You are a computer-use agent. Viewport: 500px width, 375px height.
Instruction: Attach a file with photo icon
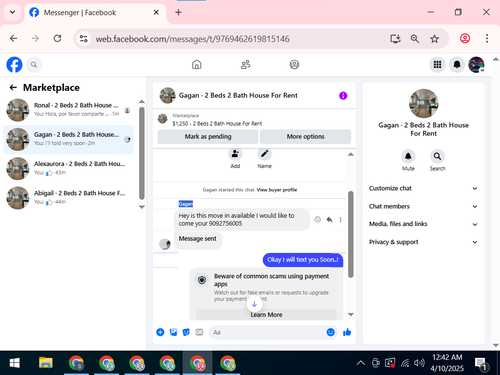[173, 332]
